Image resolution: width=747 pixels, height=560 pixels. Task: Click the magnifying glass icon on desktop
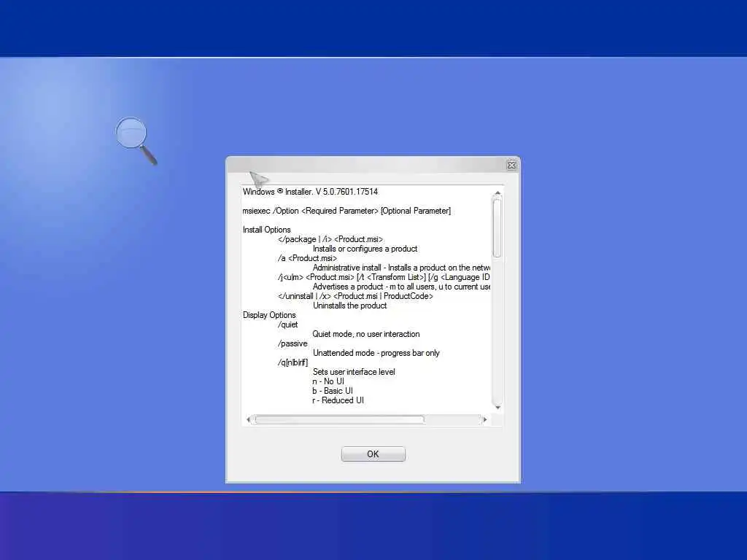pyautogui.click(x=136, y=141)
